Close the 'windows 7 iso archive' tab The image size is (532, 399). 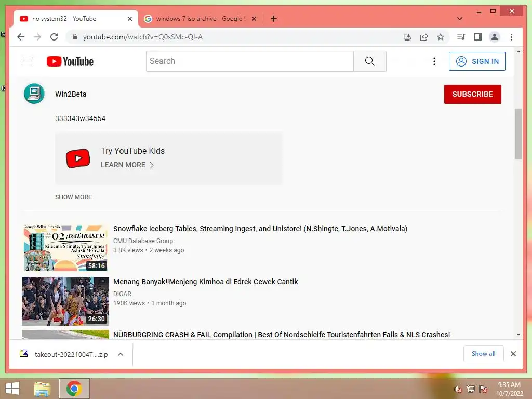[254, 19]
